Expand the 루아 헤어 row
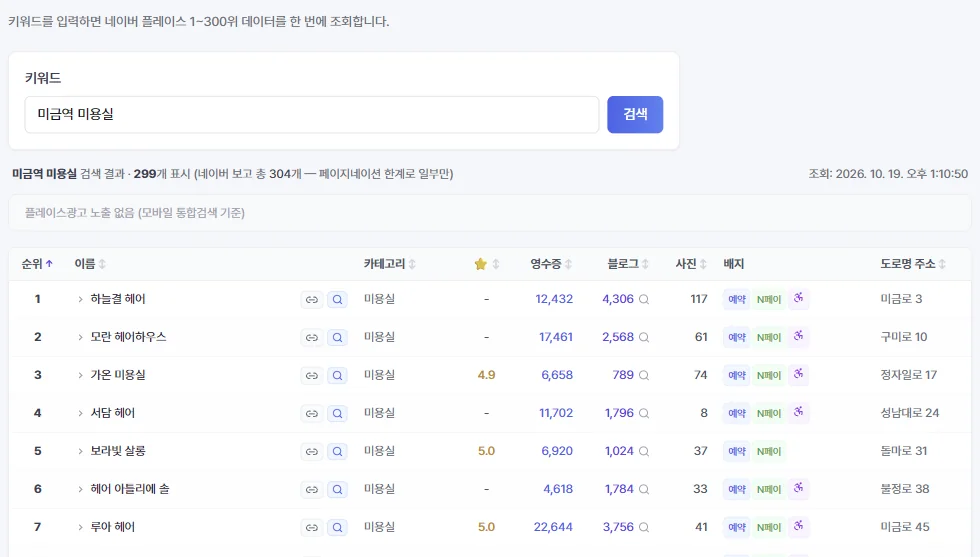The height and width of the screenshot is (557, 980). pyautogui.click(x=80, y=528)
